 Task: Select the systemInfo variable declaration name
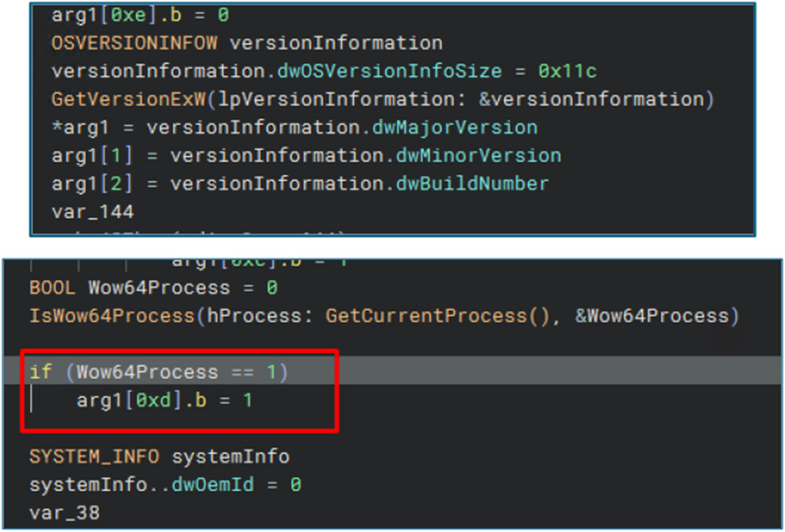point(230,456)
